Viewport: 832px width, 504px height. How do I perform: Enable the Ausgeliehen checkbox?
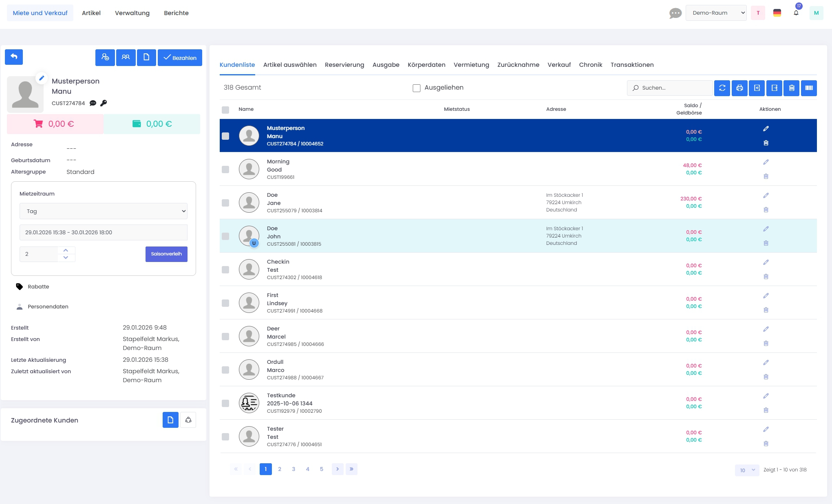(x=416, y=88)
